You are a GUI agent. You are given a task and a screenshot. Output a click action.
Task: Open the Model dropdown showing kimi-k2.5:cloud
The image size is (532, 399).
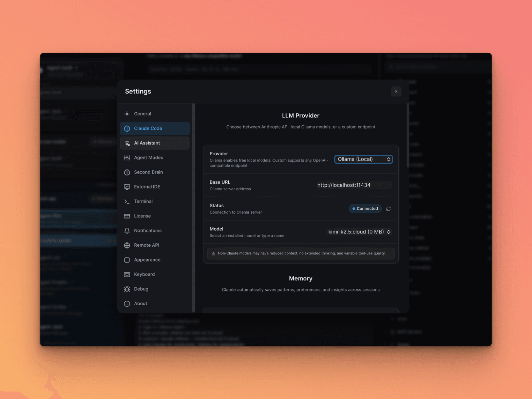pos(359,232)
